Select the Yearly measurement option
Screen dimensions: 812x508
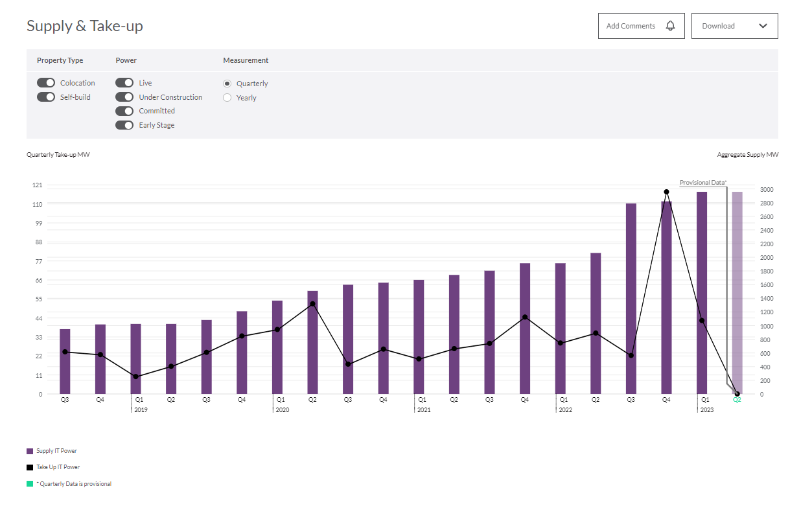(227, 98)
